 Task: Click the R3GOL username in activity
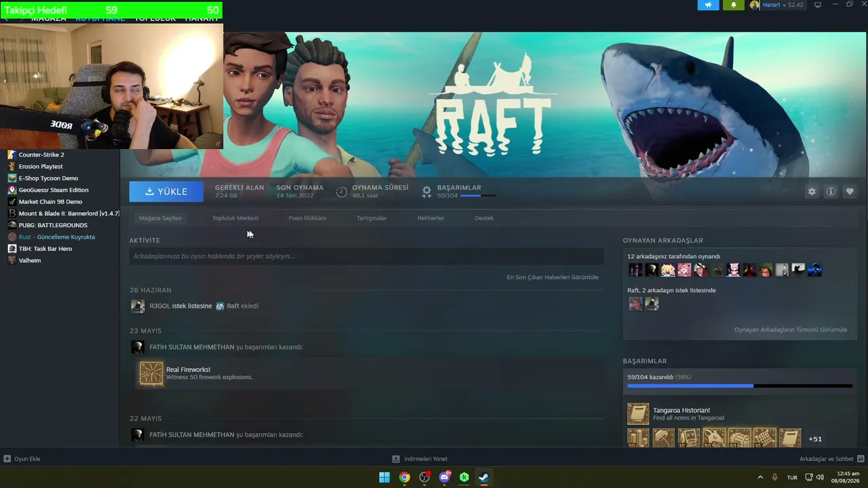coord(159,306)
